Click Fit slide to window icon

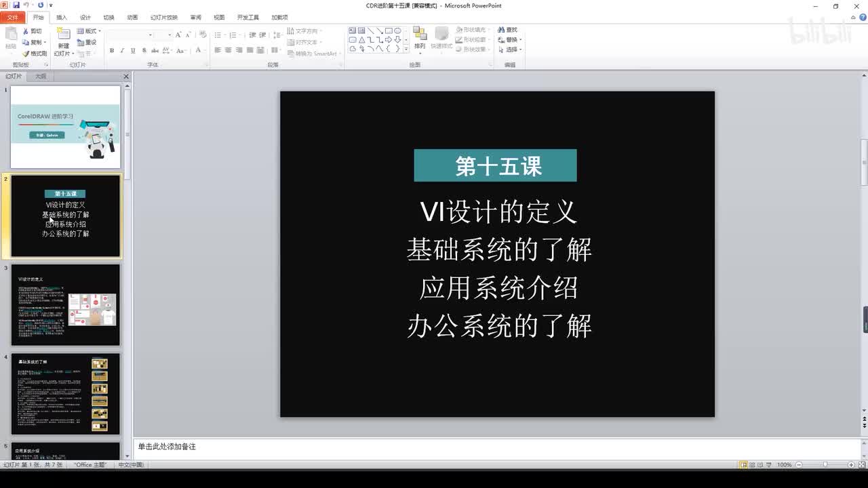[x=862, y=465]
